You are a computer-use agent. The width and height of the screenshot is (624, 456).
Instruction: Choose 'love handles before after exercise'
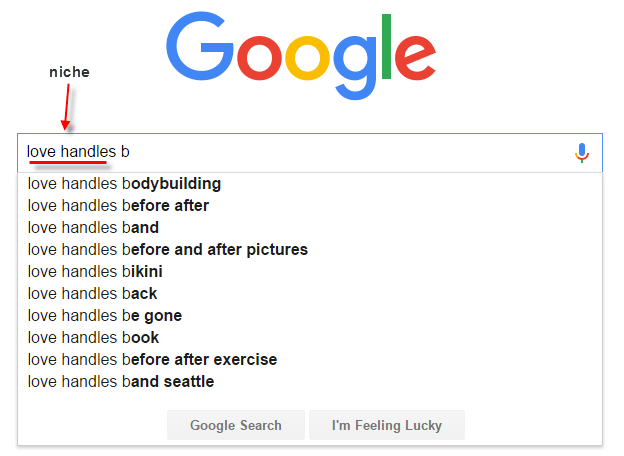[152, 360]
